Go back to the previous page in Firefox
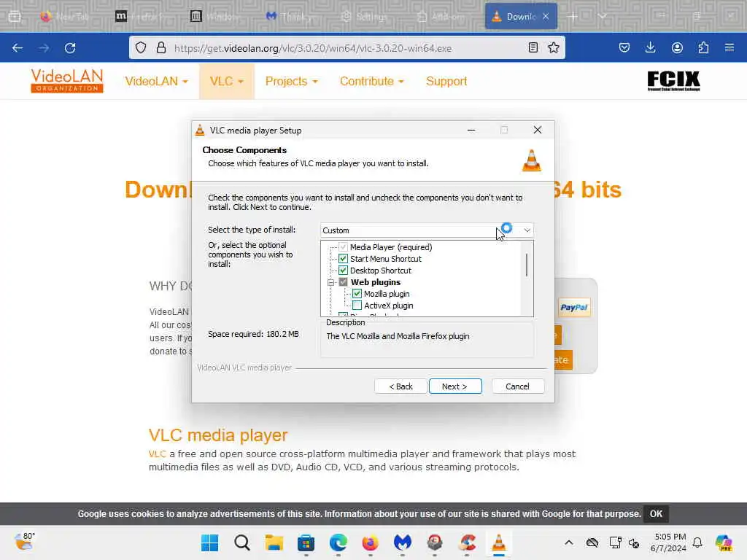 click(18, 48)
